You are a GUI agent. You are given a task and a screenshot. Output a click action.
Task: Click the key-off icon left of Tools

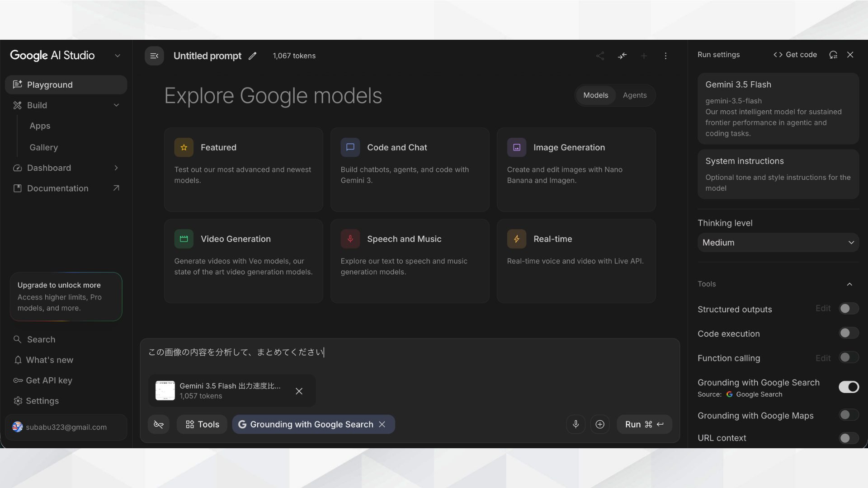(159, 424)
